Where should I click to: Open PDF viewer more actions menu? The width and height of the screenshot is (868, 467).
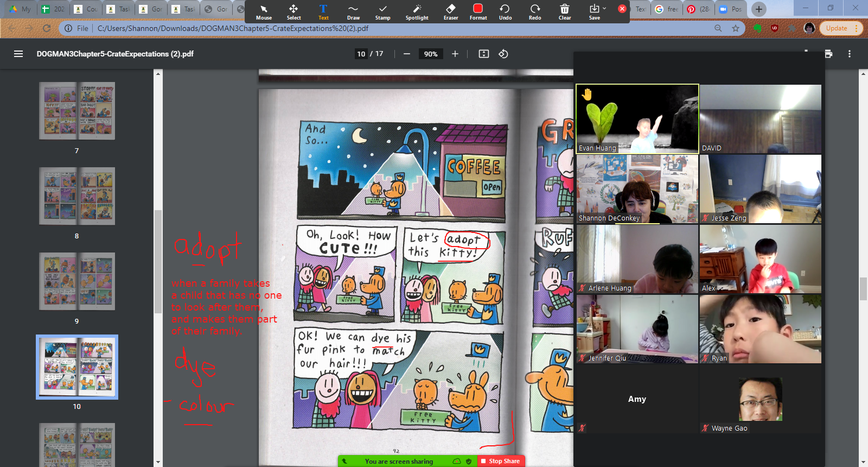tap(850, 54)
